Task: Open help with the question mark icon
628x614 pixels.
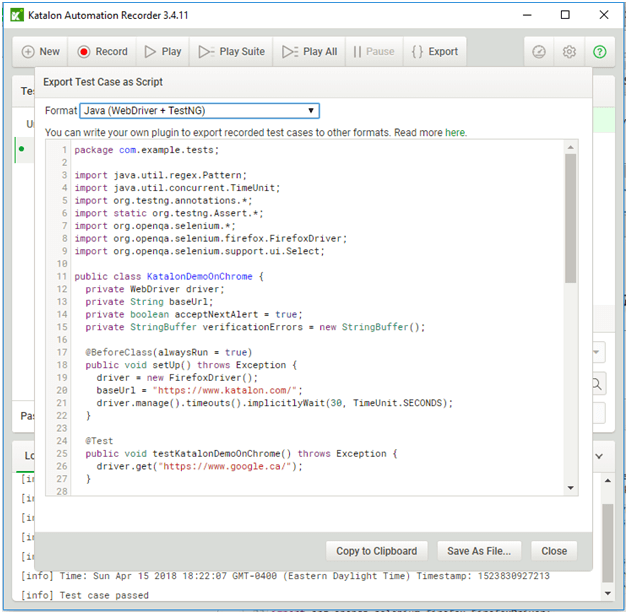Action: (x=600, y=52)
